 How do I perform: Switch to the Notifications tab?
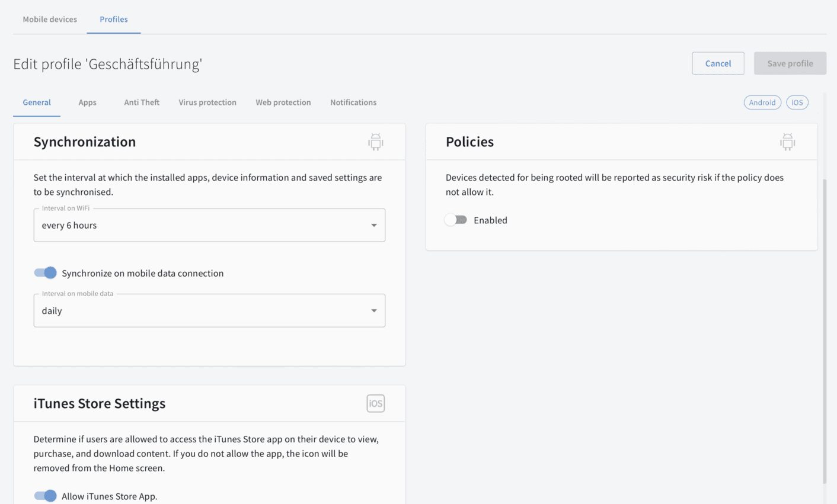tap(353, 102)
